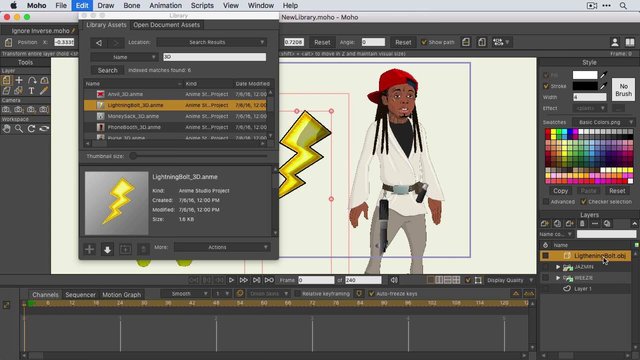Click the user profile icon at top right
Viewport: 640px width, 360px height.
615,42
